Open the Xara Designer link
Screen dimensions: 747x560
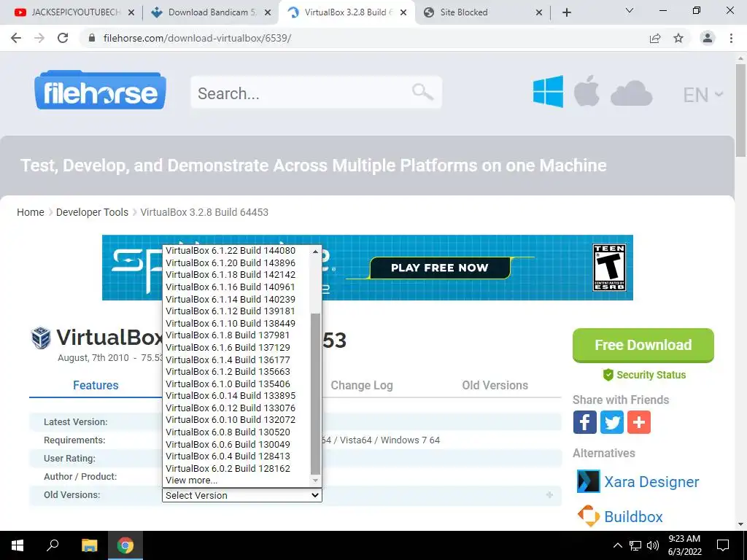click(x=651, y=482)
